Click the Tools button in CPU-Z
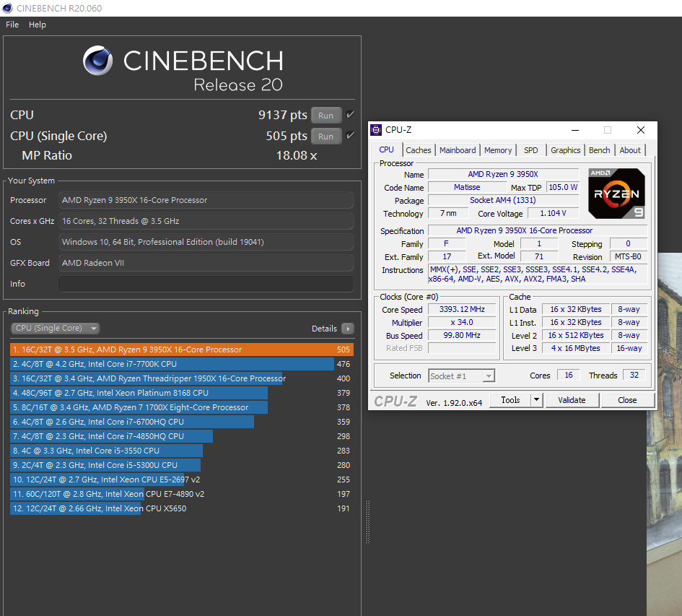 510,399
